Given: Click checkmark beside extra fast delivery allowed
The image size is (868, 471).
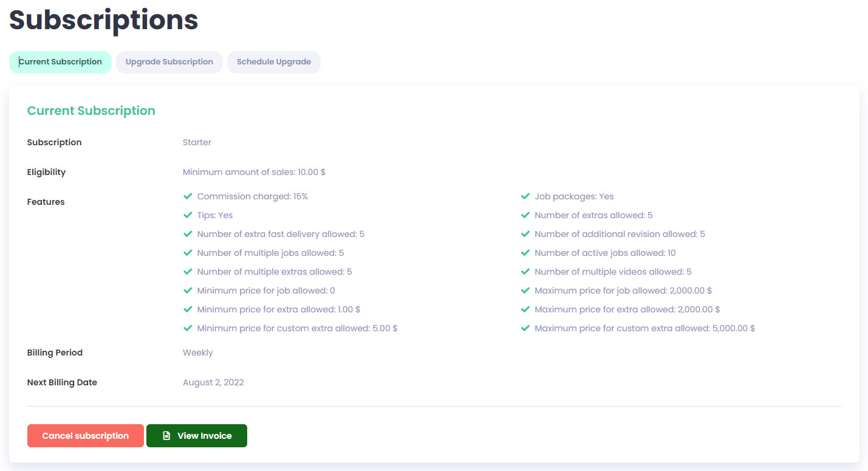Looking at the screenshot, I should 188,234.
